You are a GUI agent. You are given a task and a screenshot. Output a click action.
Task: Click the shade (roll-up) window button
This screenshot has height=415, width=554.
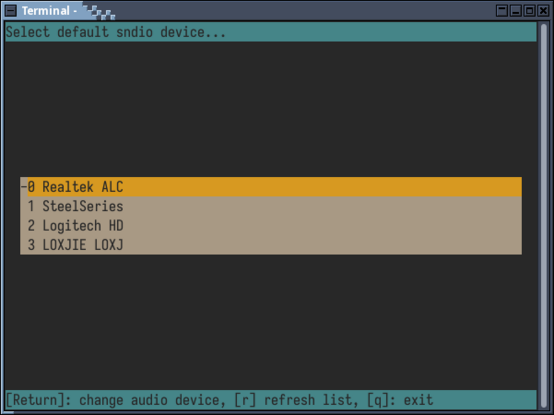click(502, 11)
